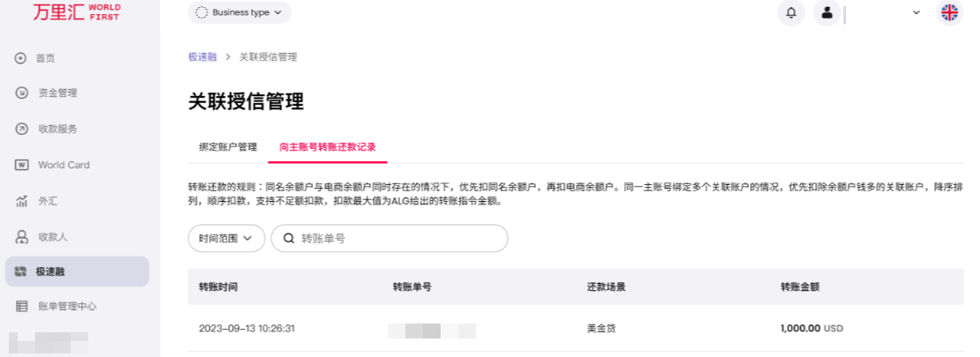
Task: Select the 向主账号转账还款记录 tab
Action: (328, 147)
